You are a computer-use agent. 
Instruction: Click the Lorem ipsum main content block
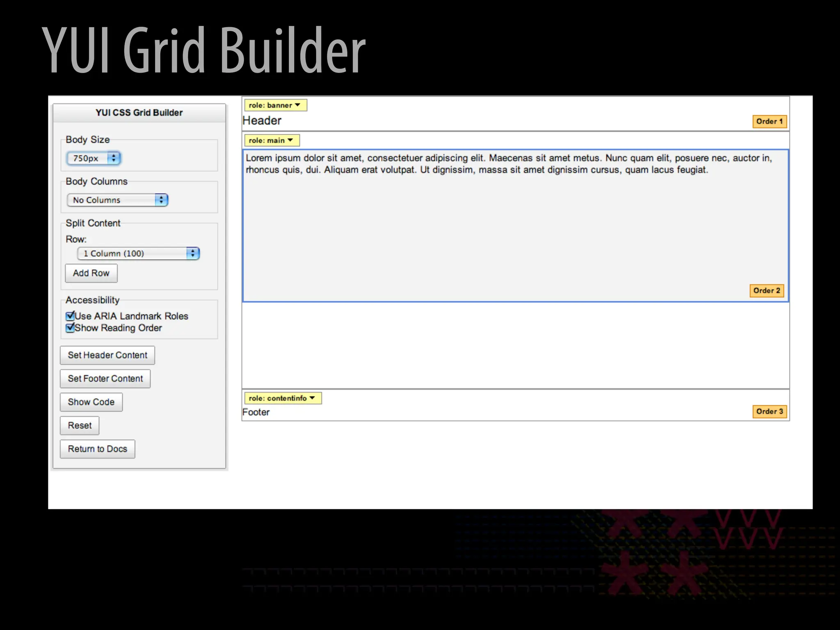(516, 226)
